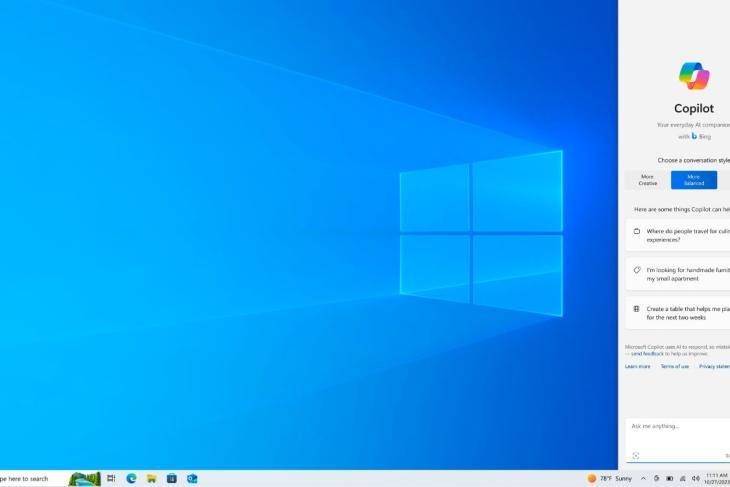This screenshot has height=487, width=730.
Task: Click the Copilot logo
Action: pos(694,76)
